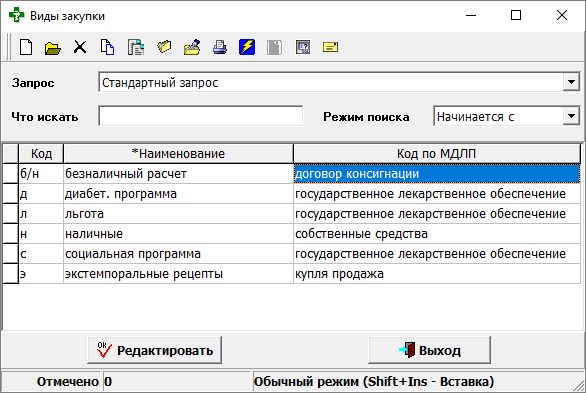Sort by the *Наименование column header
Screen dimensions: 586x393
coord(178,154)
